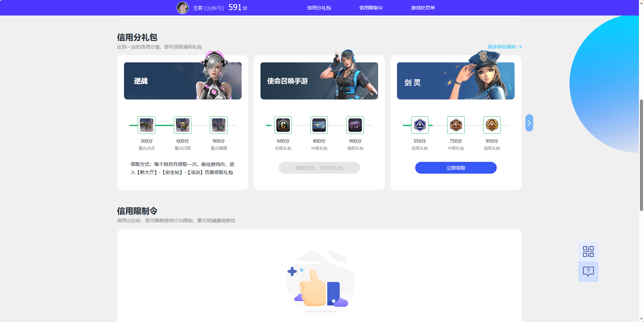Select the 剑灵 950分 高级礼包 badge icon

492,125
